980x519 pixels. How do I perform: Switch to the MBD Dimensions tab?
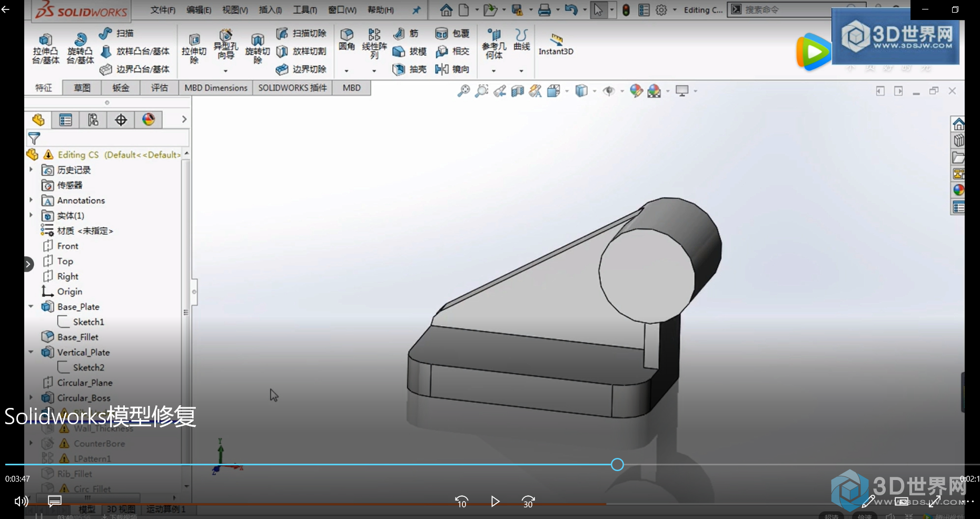[216, 88]
